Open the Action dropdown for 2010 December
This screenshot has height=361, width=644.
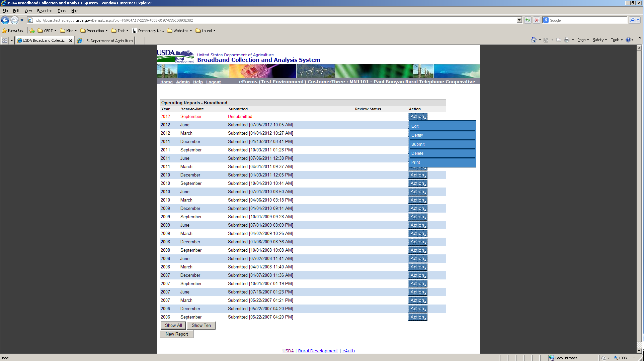point(417,175)
